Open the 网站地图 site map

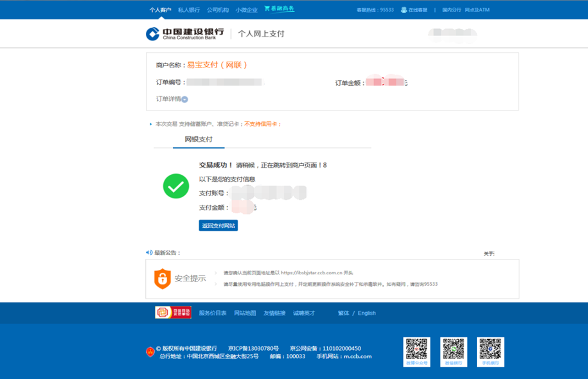click(x=247, y=313)
